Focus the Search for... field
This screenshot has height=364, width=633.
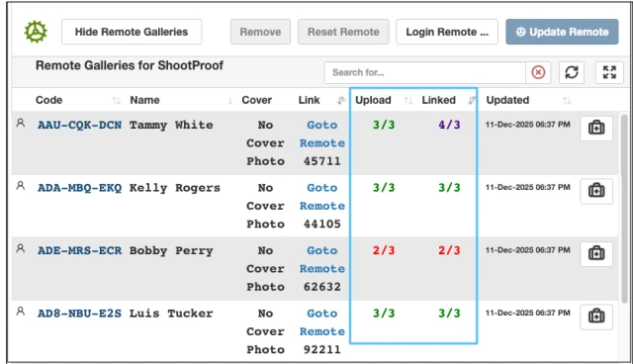(x=425, y=72)
